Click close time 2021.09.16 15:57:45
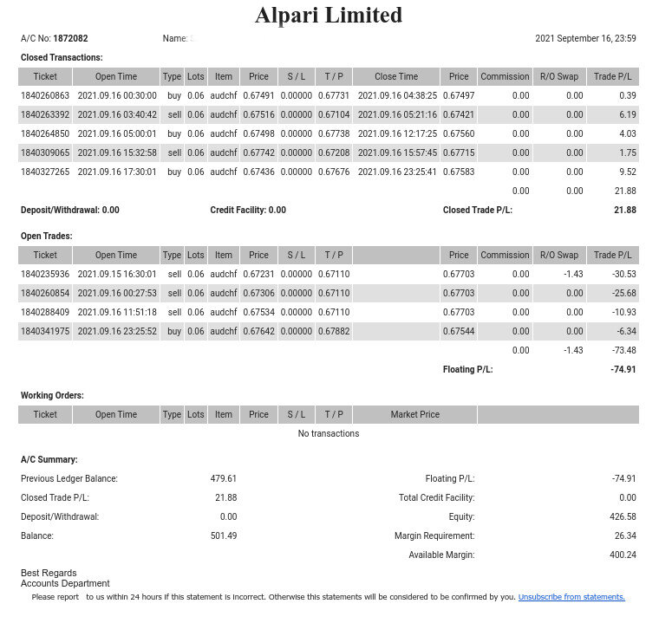Image resolution: width=672 pixels, height=623 pixels. tap(397, 153)
